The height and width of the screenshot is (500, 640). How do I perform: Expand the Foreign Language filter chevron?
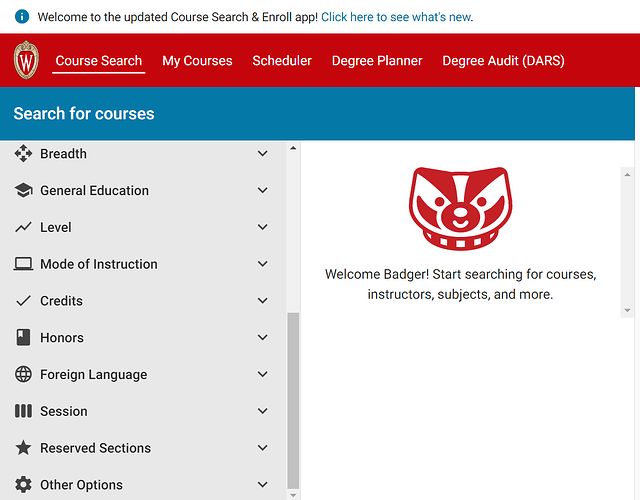pyautogui.click(x=263, y=374)
